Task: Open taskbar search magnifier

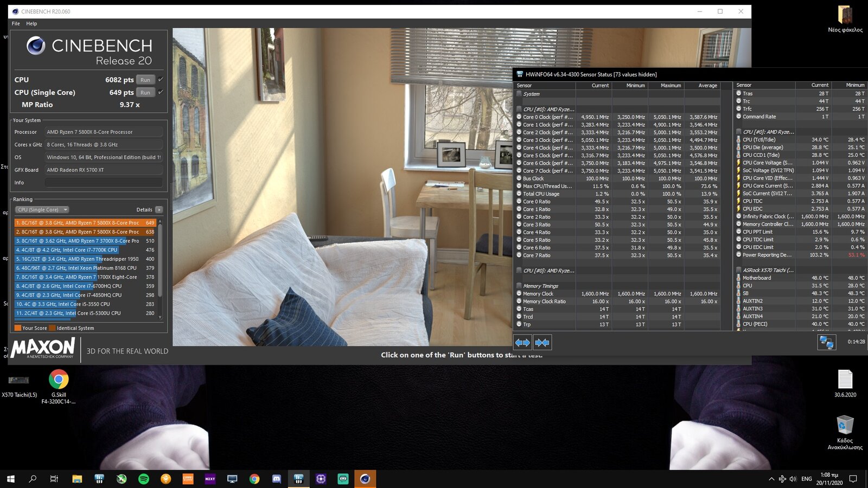Action: pos(33,479)
